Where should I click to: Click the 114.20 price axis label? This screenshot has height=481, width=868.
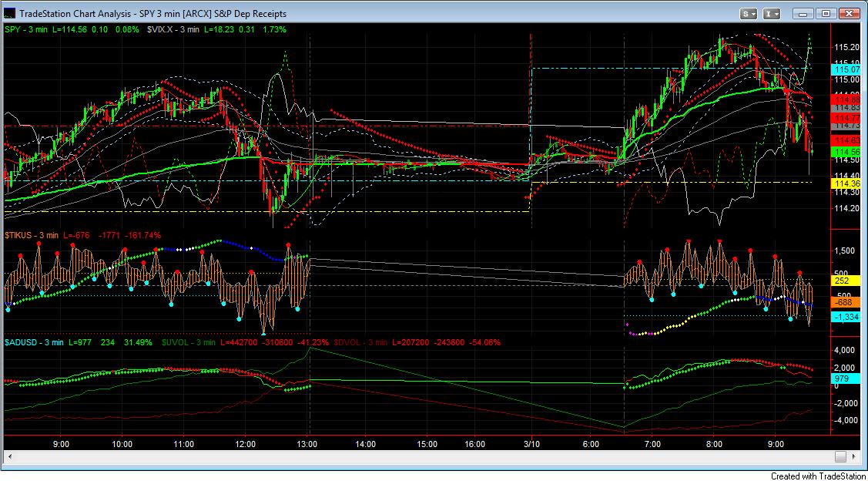(x=846, y=208)
